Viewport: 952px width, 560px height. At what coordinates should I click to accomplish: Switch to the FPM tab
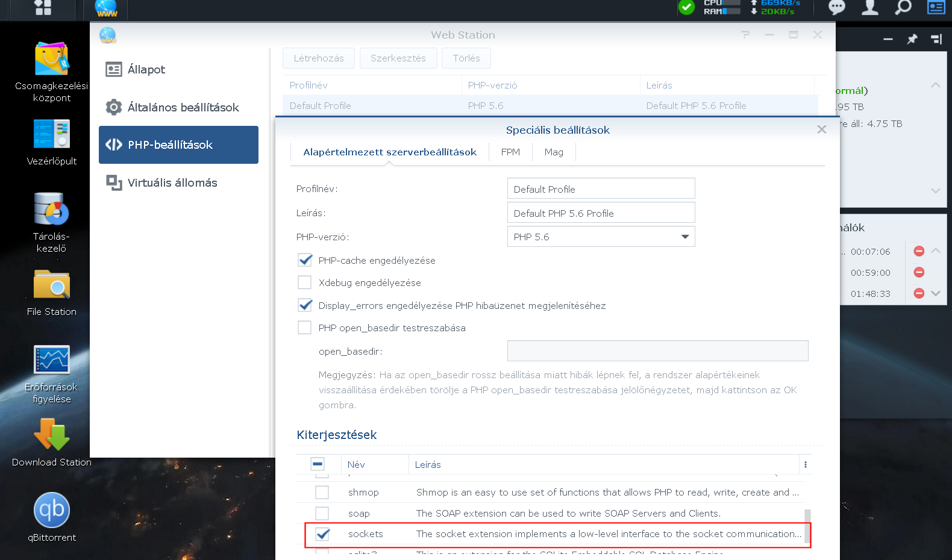click(x=510, y=152)
